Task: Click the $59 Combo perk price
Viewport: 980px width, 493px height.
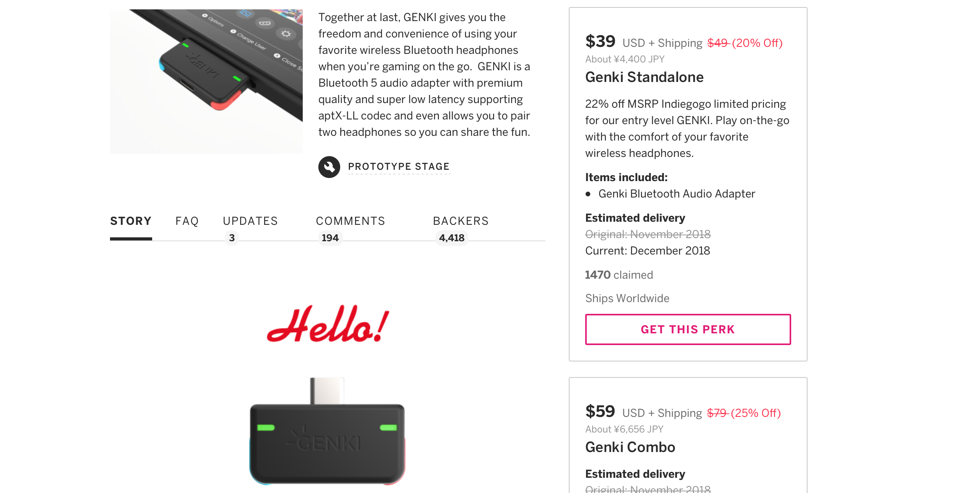Action: pos(600,411)
